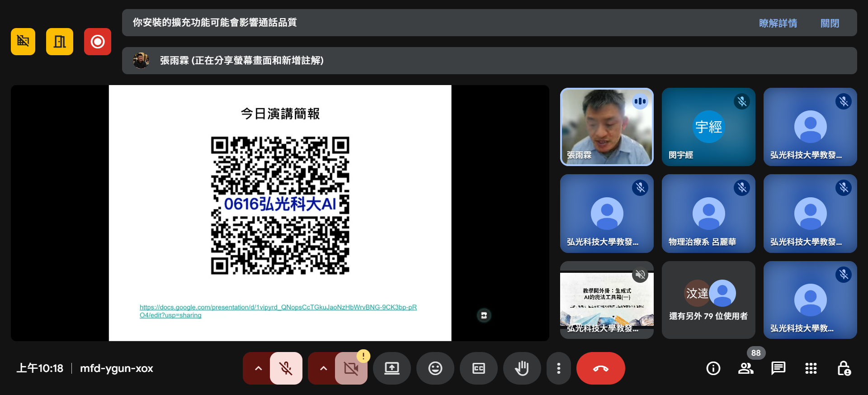Click muted speaker icon on the slide-preview tile
Viewport: 868px width, 395px height.
[x=640, y=274]
